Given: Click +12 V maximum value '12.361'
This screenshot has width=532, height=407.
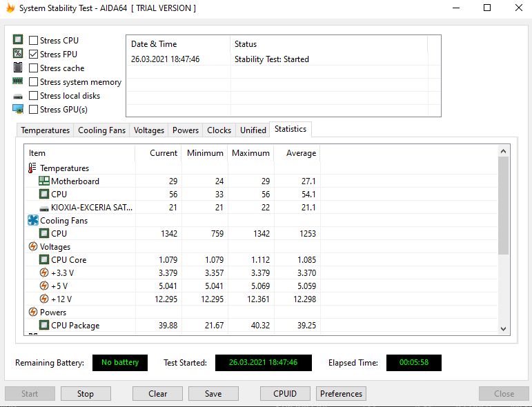Looking at the screenshot, I should click(x=259, y=299).
